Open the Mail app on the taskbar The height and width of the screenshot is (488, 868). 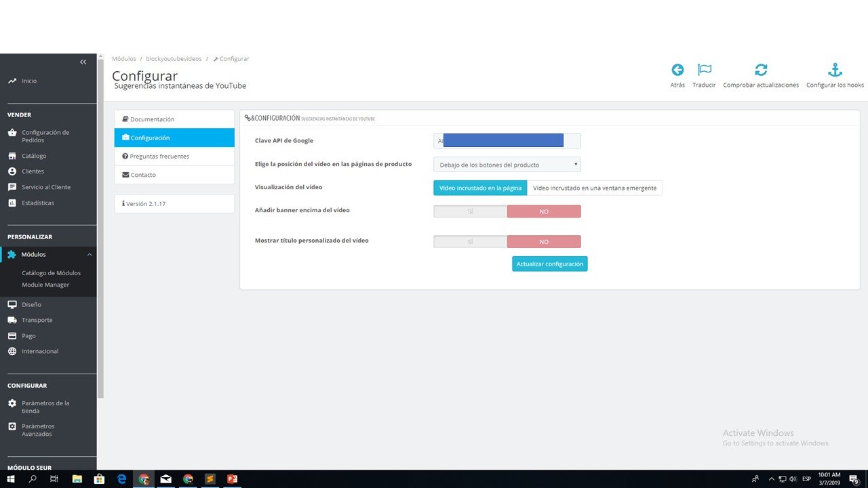(x=165, y=479)
